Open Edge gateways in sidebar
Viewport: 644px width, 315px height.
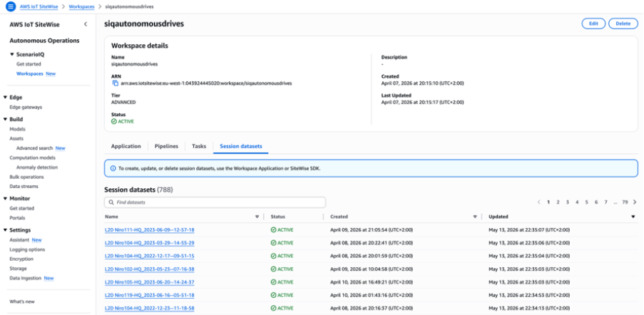tap(26, 107)
